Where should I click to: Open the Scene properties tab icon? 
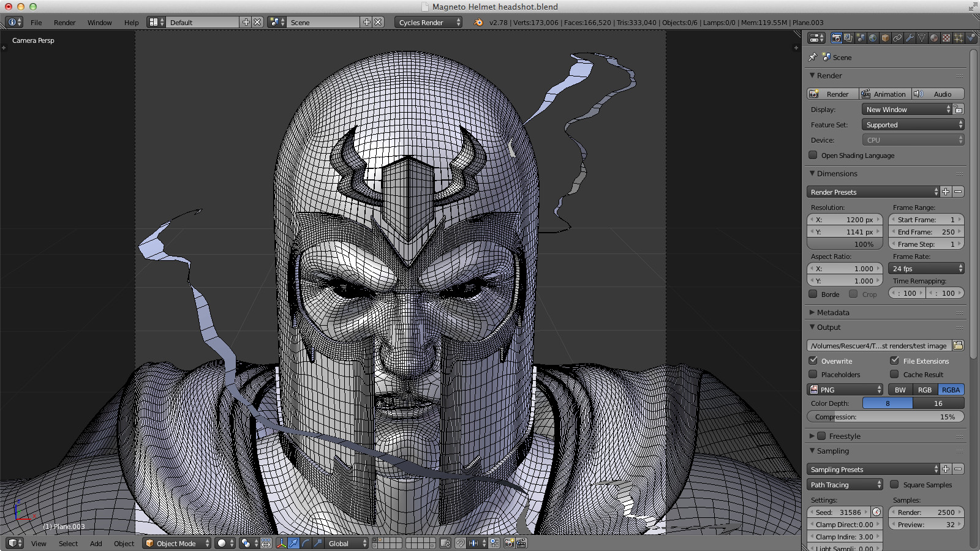coord(861,38)
